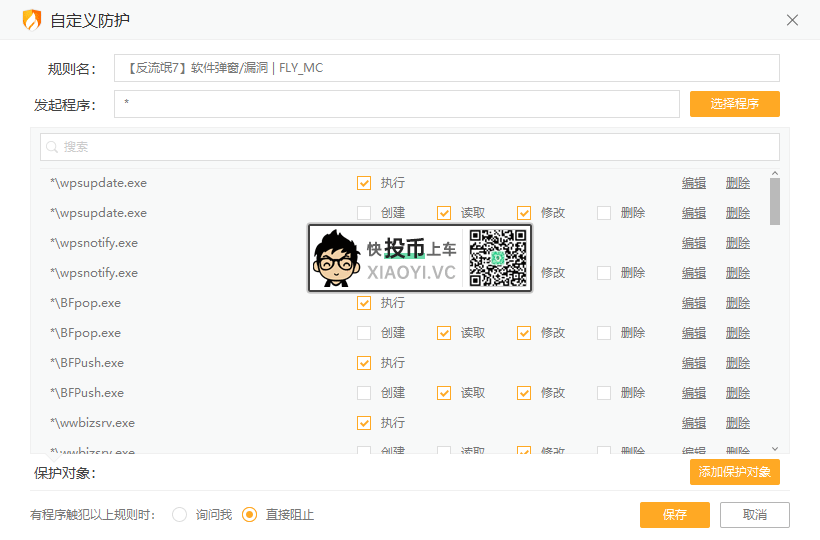Uncheck 读取 for wpsupdate.exe file row
The image size is (820, 540).
coord(444,213)
